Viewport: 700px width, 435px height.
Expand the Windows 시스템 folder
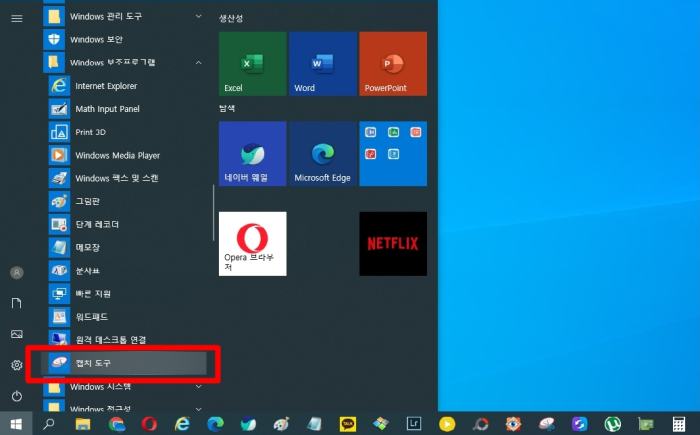124,386
